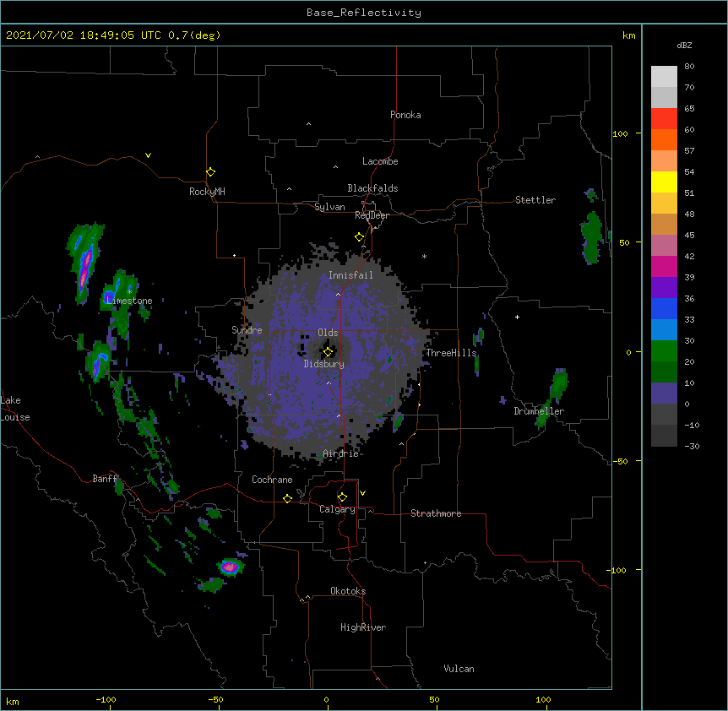The height and width of the screenshot is (711, 728).
Task: Click the strong echo cell north of Limestone
Action: 85,263
